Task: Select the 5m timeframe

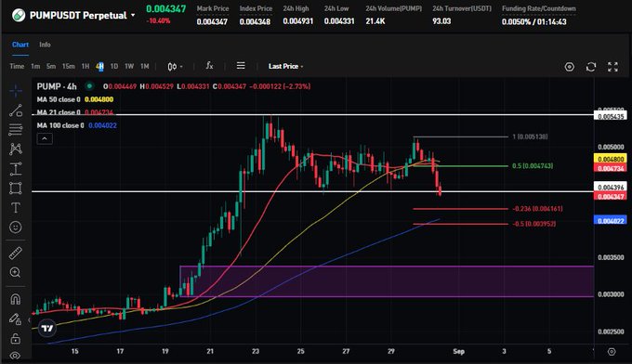Action: click(51, 66)
